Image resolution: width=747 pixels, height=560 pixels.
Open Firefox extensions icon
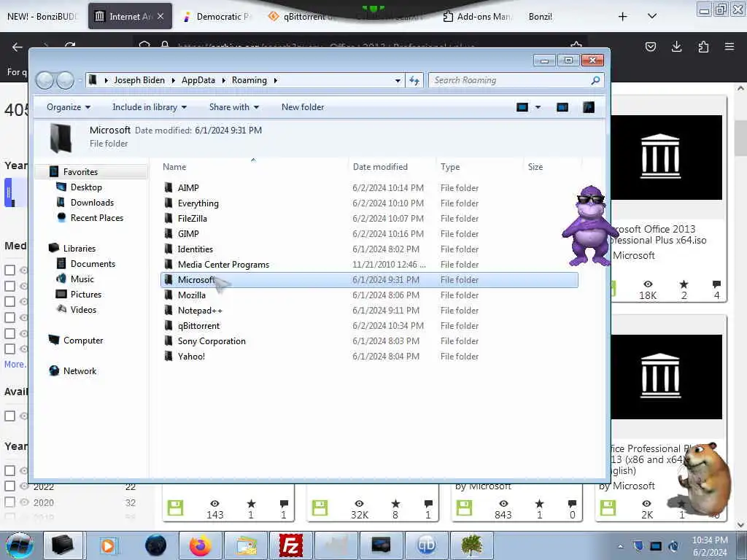[x=703, y=46]
